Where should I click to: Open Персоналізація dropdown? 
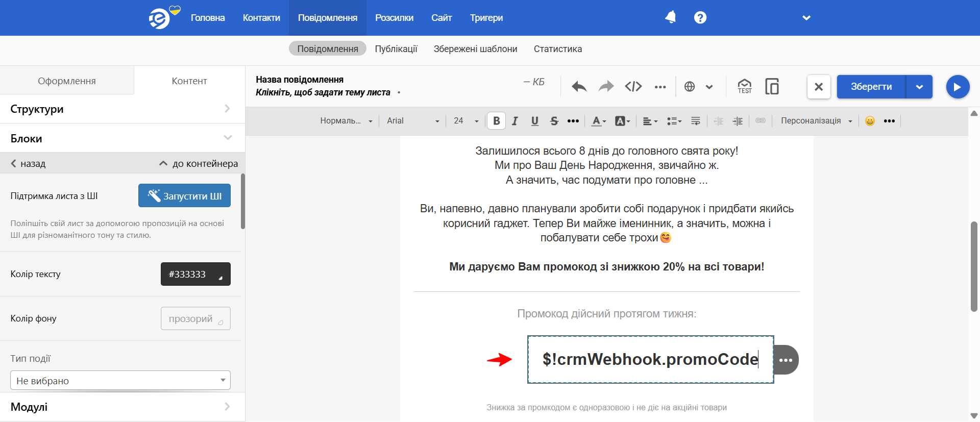click(x=817, y=121)
